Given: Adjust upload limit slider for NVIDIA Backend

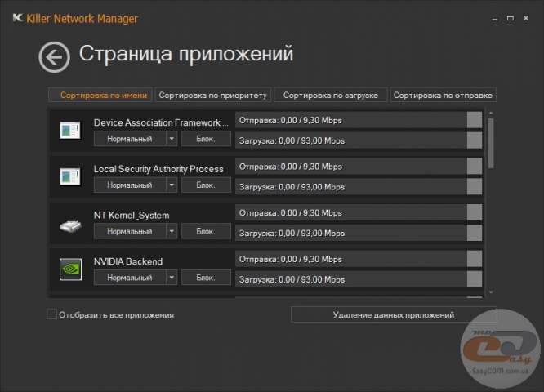Looking at the screenshot, I should tap(475, 259).
